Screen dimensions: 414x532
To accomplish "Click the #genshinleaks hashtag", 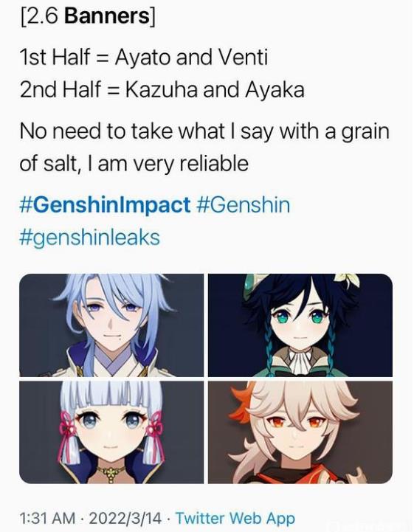I will tap(89, 237).
